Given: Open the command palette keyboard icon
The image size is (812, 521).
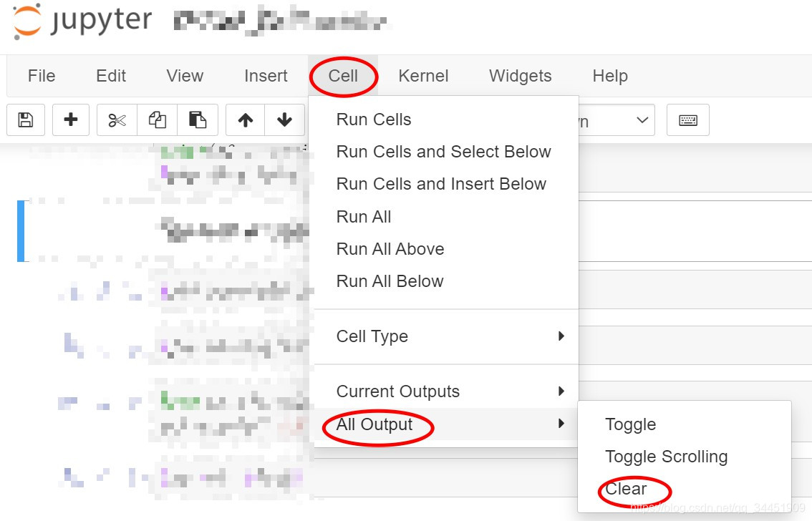Looking at the screenshot, I should pos(687,120).
